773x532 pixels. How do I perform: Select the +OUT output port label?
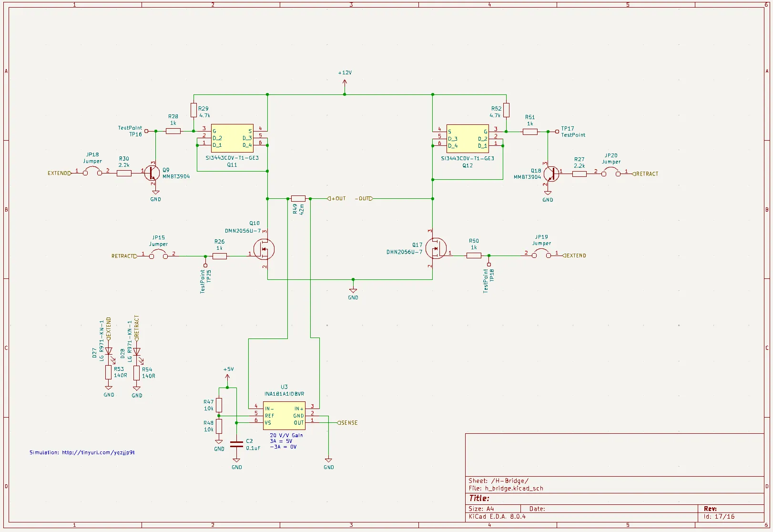pos(336,198)
